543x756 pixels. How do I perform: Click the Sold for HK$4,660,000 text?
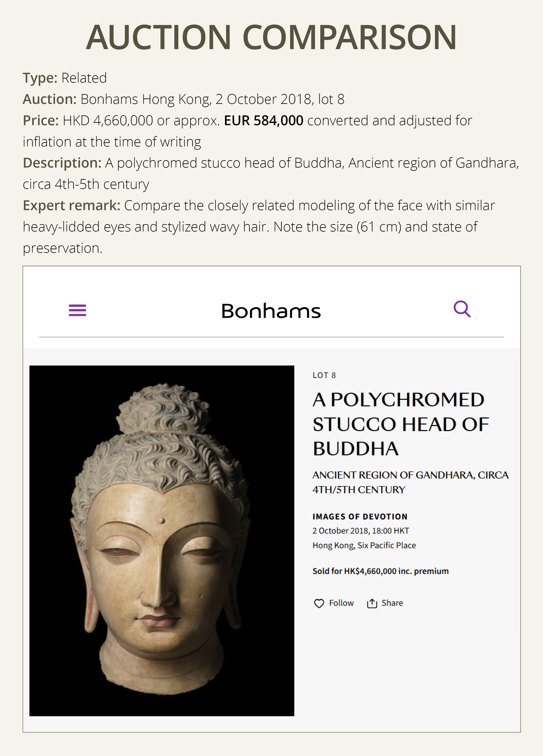[380, 571]
